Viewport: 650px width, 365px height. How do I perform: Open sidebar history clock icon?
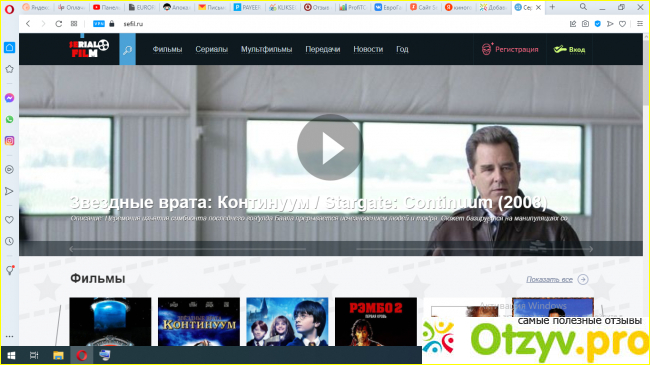[9, 241]
